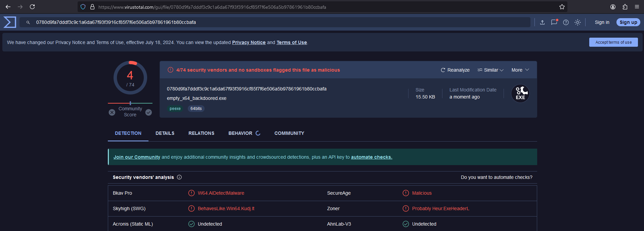The image size is (644, 231).
Task: Click the file hash text in summary
Action: [x=247, y=89]
